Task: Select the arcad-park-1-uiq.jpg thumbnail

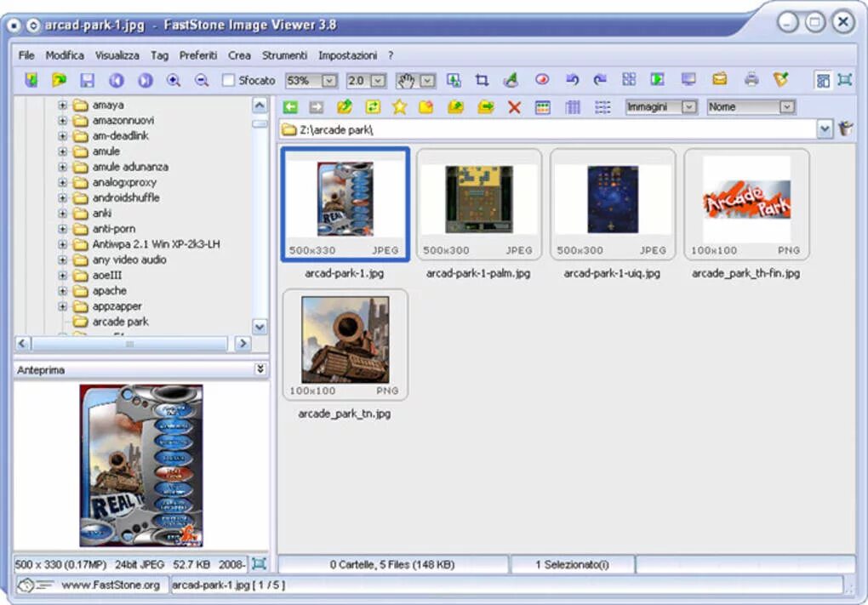Action: pyautogui.click(x=613, y=203)
